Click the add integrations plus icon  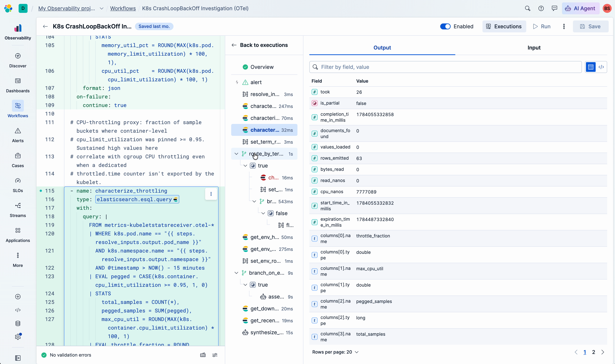click(18, 297)
